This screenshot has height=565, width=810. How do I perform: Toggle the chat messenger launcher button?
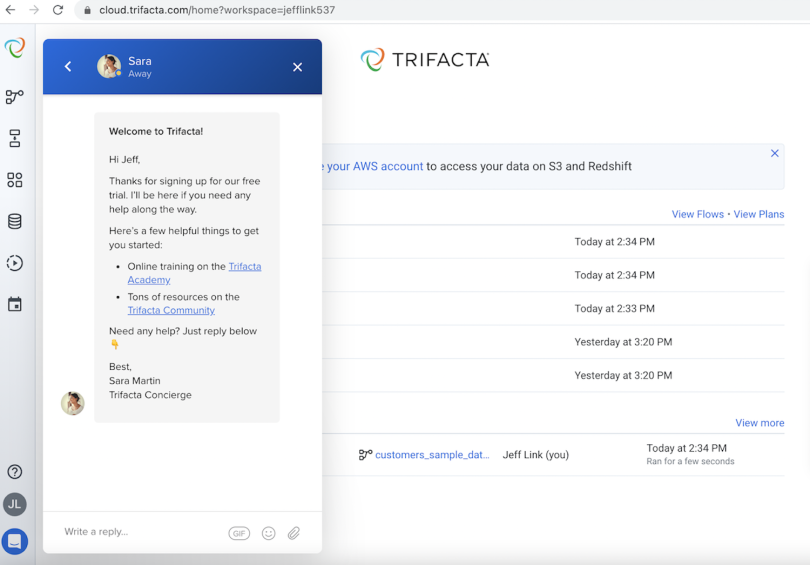[x=14, y=541]
